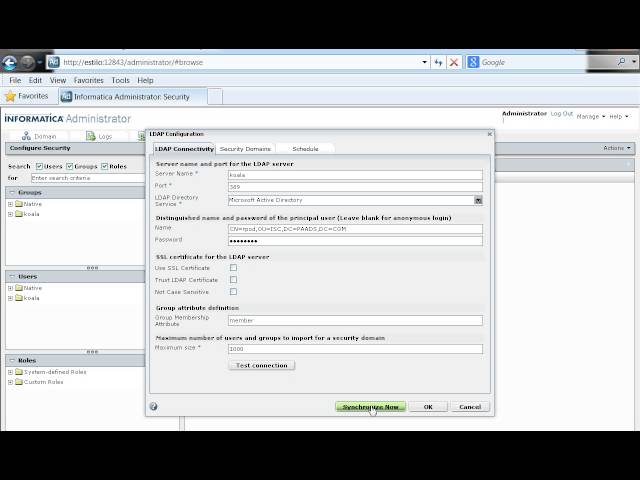Open the browser Help menu
Viewport: 640px width, 480px height.
(145, 80)
